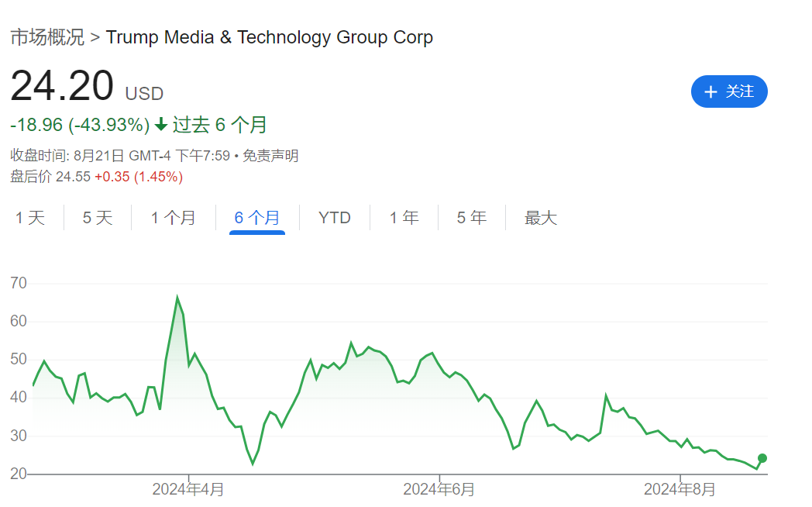
Task: Switch to the YTD chart view
Action: pyautogui.click(x=334, y=218)
